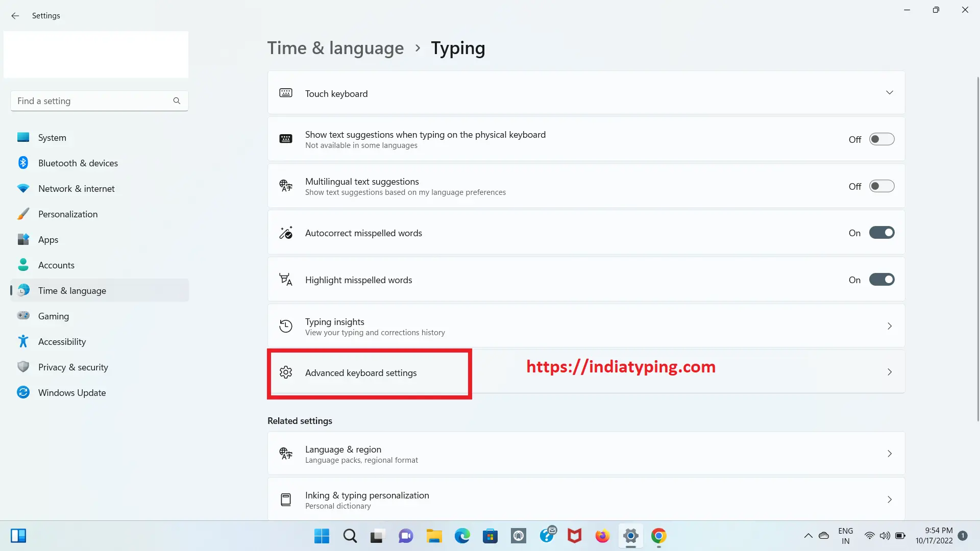The image size is (980, 551).
Task: Select the Touch keyboard icon
Action: [285, 93]
